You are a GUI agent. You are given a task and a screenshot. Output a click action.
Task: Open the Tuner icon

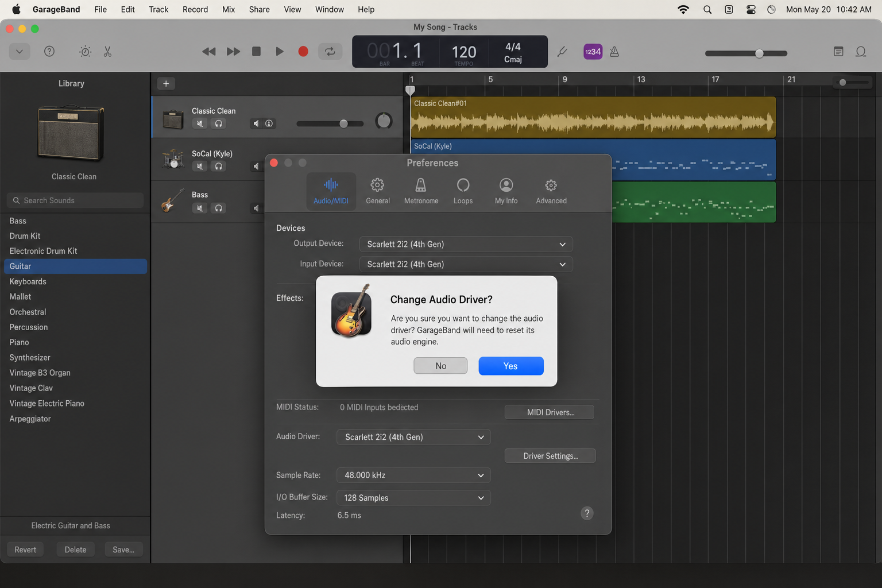(x=563, y=52)
